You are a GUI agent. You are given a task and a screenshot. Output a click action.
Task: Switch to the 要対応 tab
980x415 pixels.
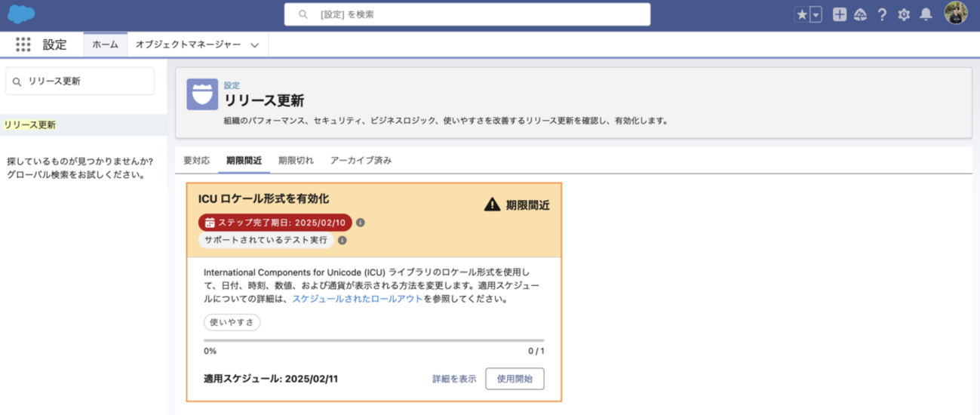pyautogui.click(x=197, y=161)
